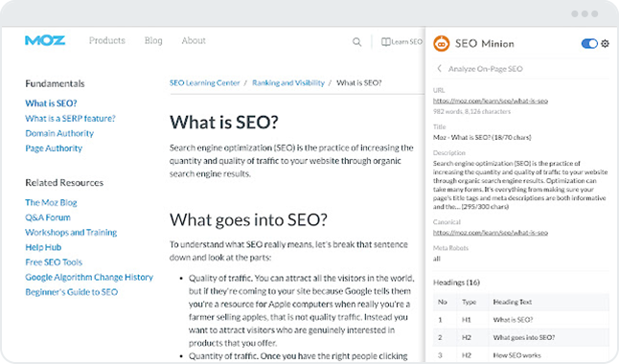Click the Related Resources heading
The height and width of the screenshot is (364, 619).
click(64, 183)
